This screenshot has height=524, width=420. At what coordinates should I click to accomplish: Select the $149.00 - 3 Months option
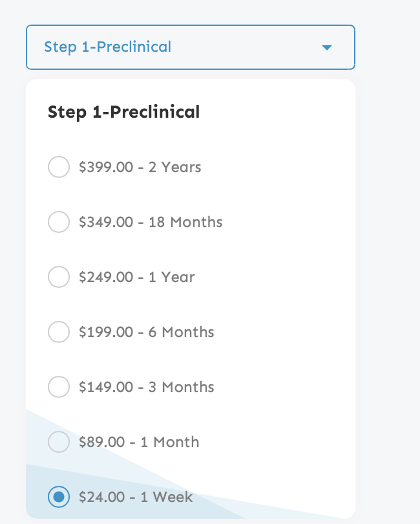pyautogui.click(x=59, y=387)
